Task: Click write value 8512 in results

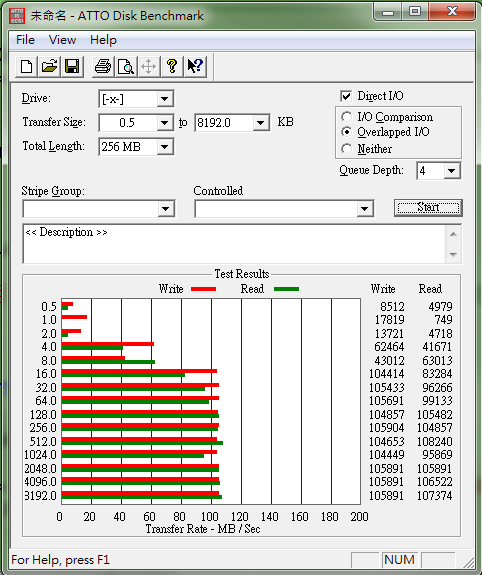Action: tap(392, 307)
